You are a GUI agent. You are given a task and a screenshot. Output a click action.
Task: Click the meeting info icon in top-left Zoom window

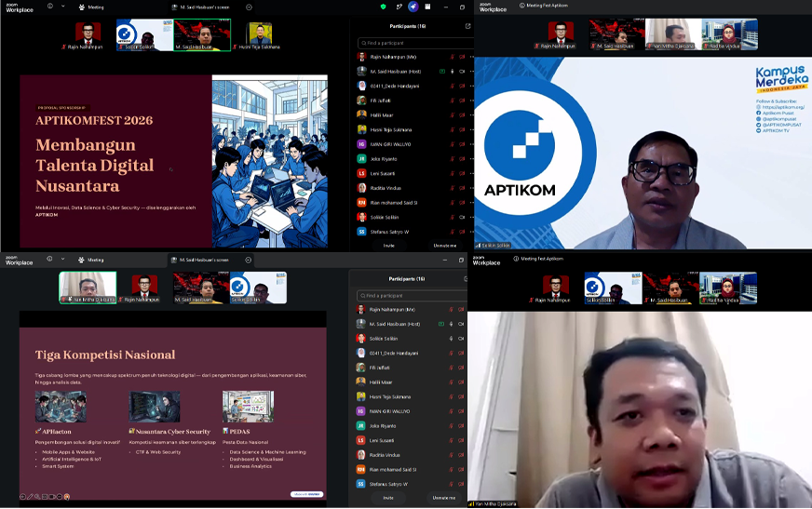(49, 7)
